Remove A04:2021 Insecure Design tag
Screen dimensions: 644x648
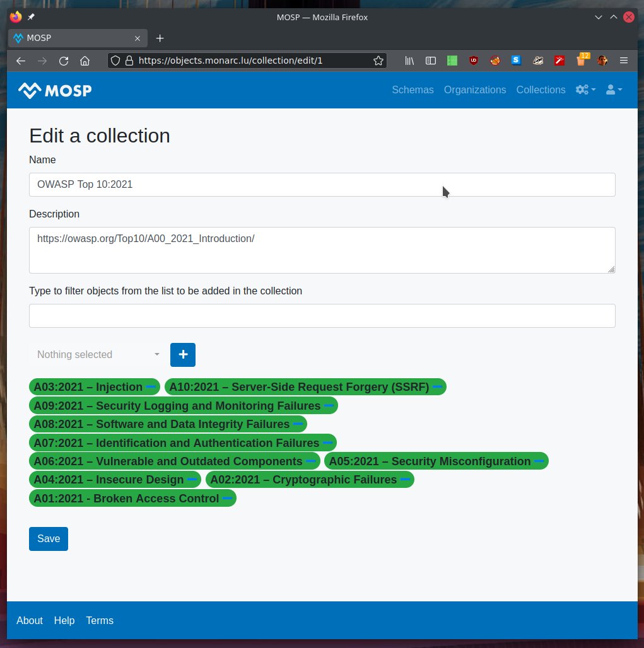192,480
